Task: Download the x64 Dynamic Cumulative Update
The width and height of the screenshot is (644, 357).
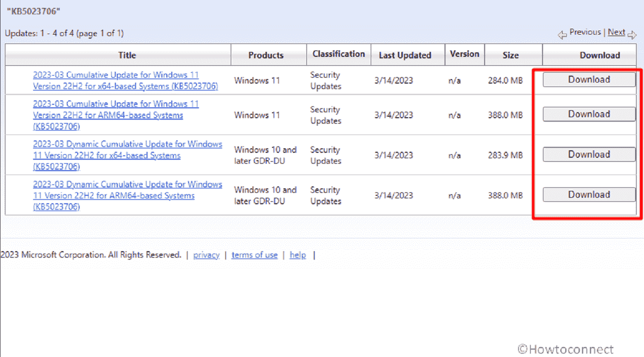Action: click(x=589, y=154)
